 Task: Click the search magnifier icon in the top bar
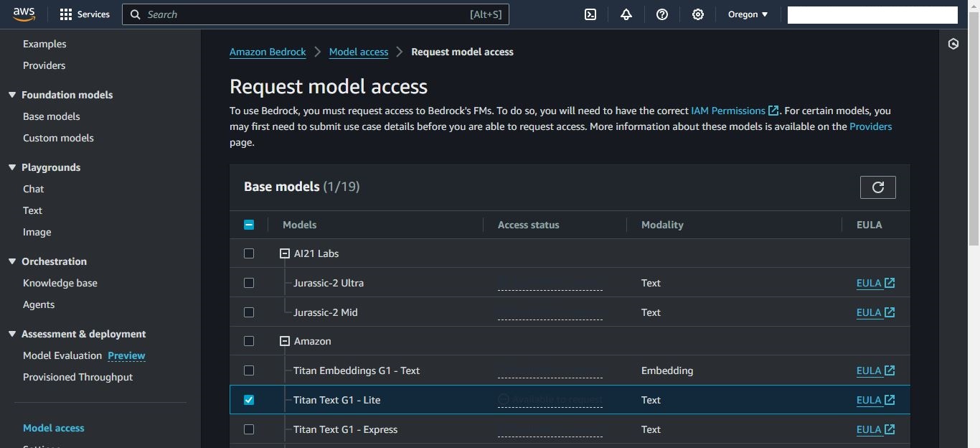tap(135, 14)
